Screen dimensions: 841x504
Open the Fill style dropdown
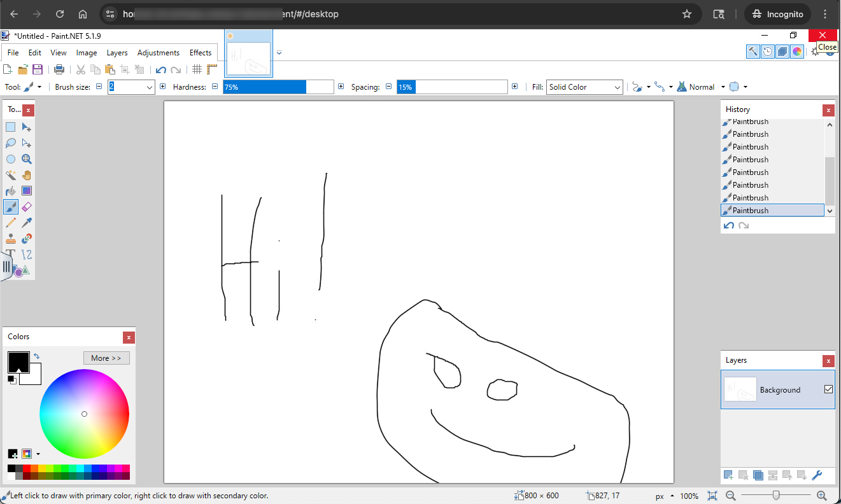click(x=584, y=87)
